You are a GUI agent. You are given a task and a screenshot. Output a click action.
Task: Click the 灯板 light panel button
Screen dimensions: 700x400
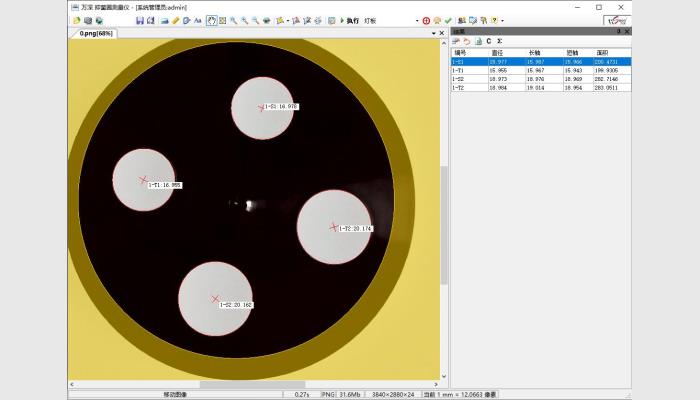(371, 20)
